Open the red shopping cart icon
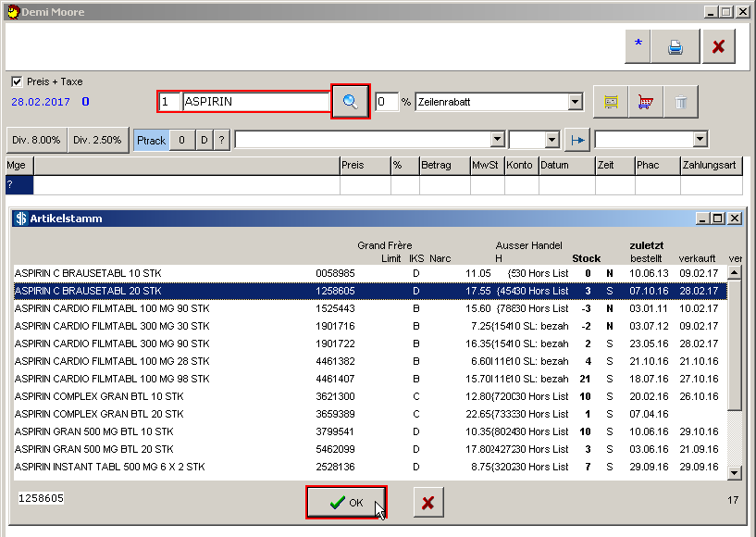This screenshot has width=756, height=537. 646,102
